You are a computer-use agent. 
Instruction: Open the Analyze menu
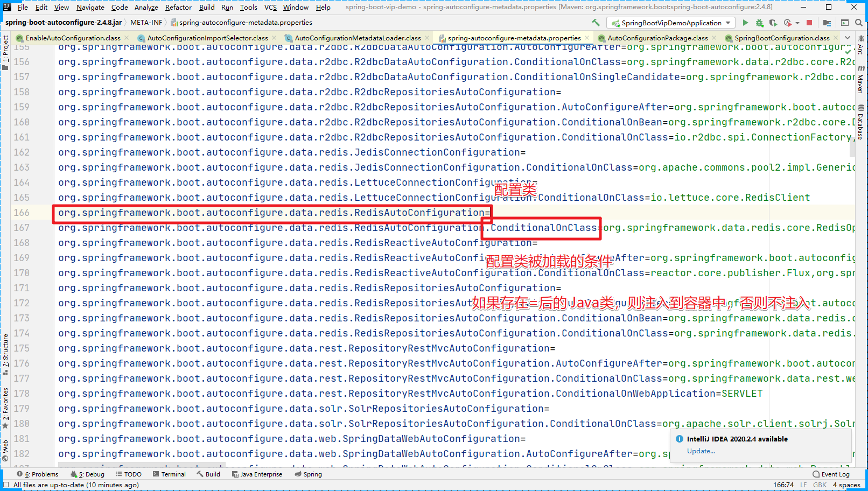pyautogui.click(x=146, y=7)
